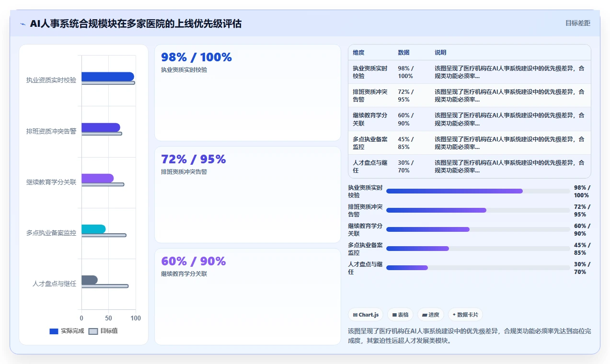Click the 执业资质实时校验 progress bar

click(478, 191)
